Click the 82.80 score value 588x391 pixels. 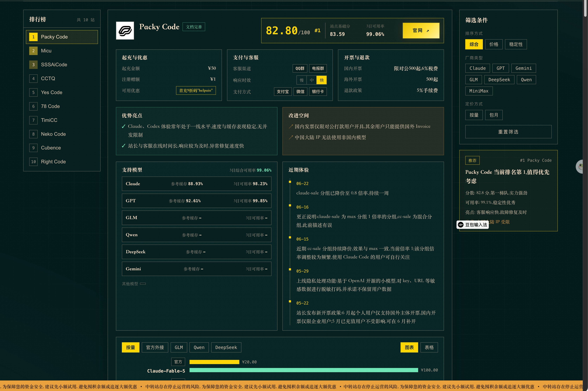click(x=282, y=31)
